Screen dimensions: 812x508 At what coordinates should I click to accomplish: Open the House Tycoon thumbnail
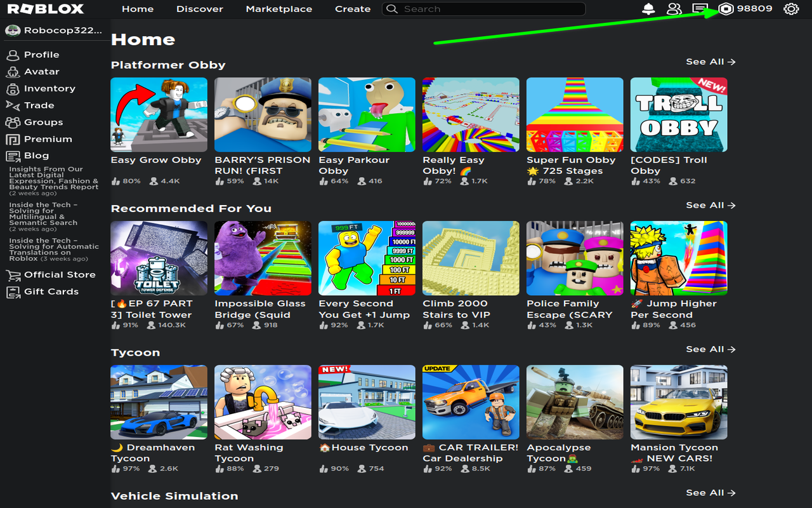(x=367, y=402)
